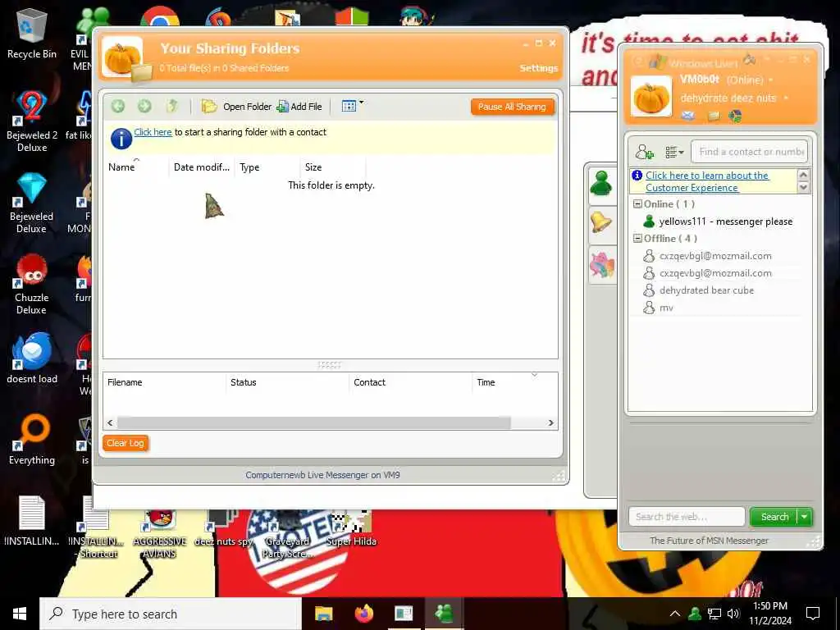Open the contact list options menu icon
Screen dimensions: 840x630
pos(674,152)
